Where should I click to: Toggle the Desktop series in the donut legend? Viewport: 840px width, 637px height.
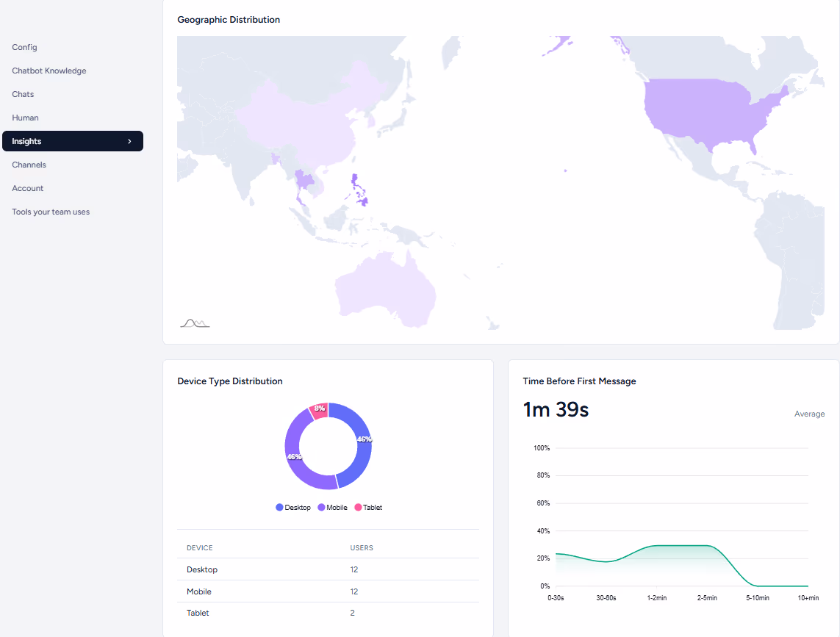293,507
